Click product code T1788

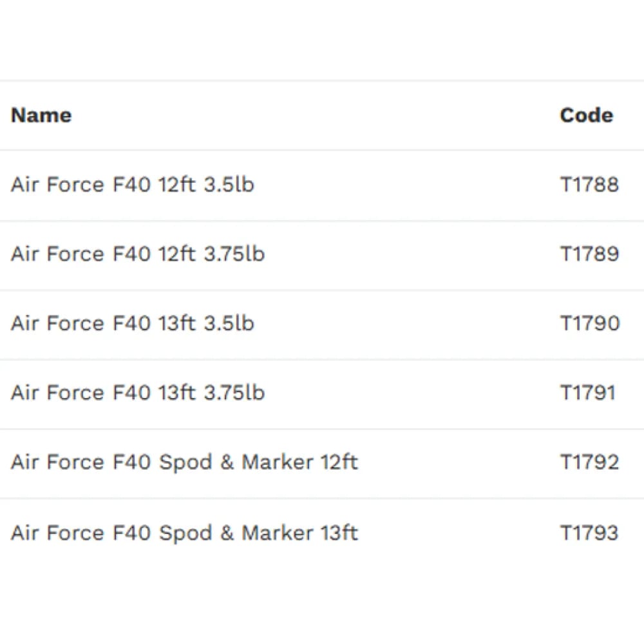pos(589,185)
